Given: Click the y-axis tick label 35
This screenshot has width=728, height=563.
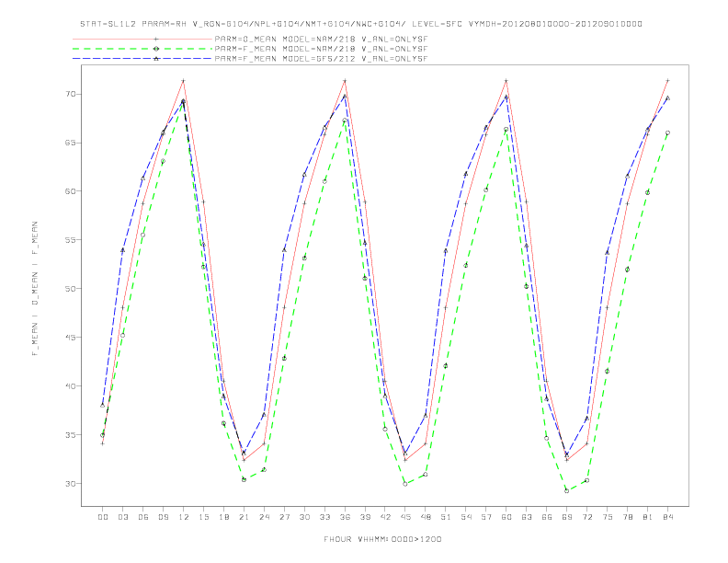Looking at the screenshot, I should coord(70,434).
